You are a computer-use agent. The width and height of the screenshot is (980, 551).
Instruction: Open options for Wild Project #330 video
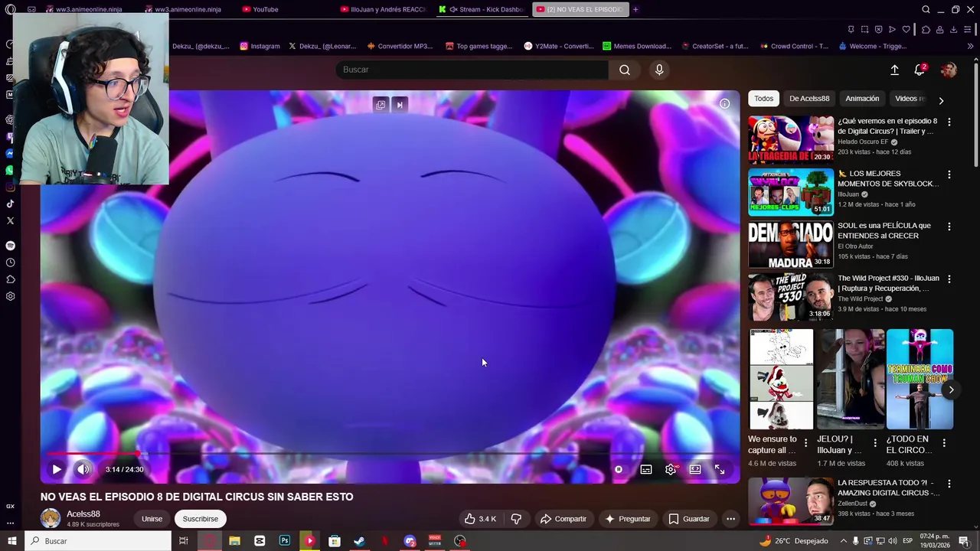pyautogui.click(x=949, y=279)
